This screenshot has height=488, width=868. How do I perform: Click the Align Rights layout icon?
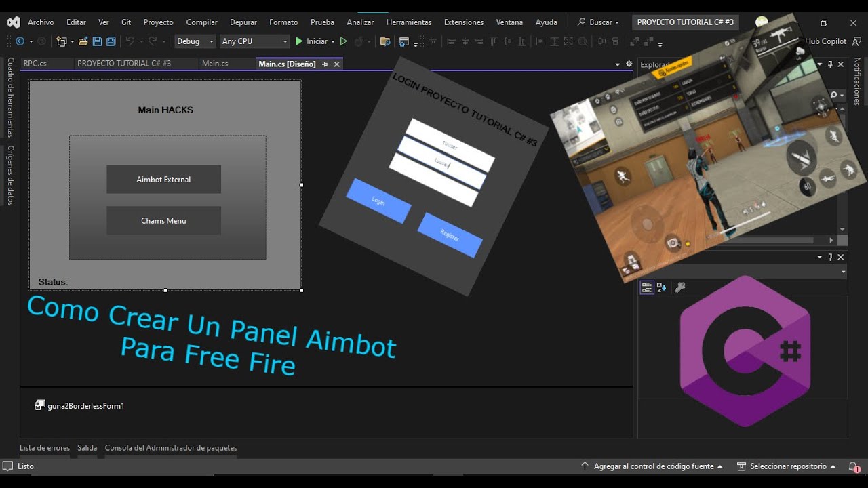tap(479, 41)
